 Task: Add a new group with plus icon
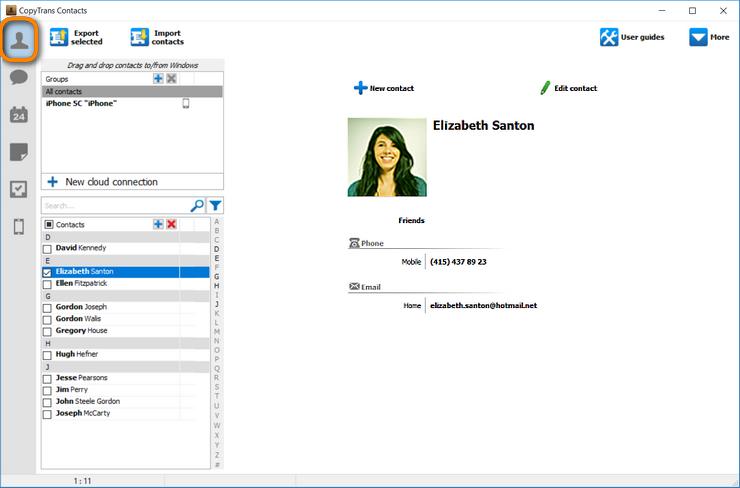tap(158, 78)
